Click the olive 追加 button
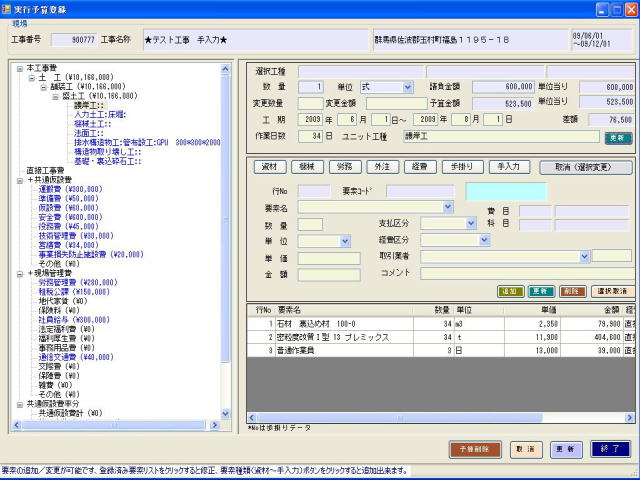Image resolution: width=640 pixels, height=480 pixels. 511,291
